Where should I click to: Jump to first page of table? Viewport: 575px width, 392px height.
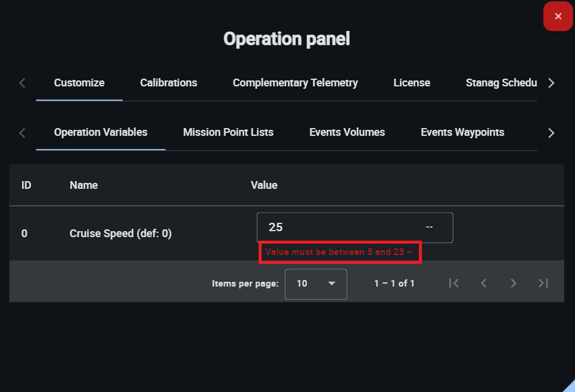point(454,284)
